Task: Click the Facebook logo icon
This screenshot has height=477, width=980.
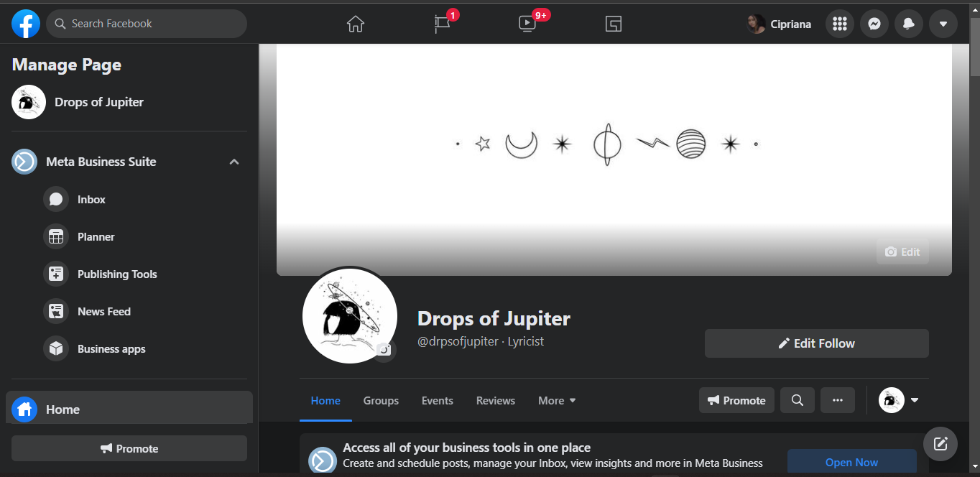Action: coord(26,24)
